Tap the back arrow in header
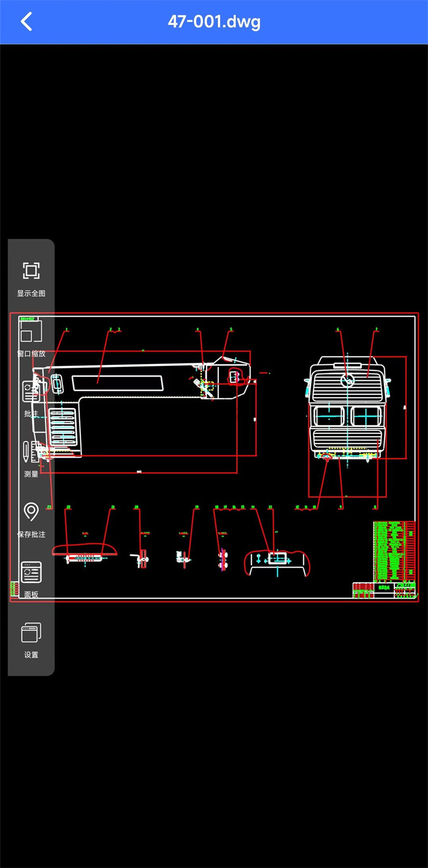The width and height of the screenshot is (428, 868). (x=26, y=22)
